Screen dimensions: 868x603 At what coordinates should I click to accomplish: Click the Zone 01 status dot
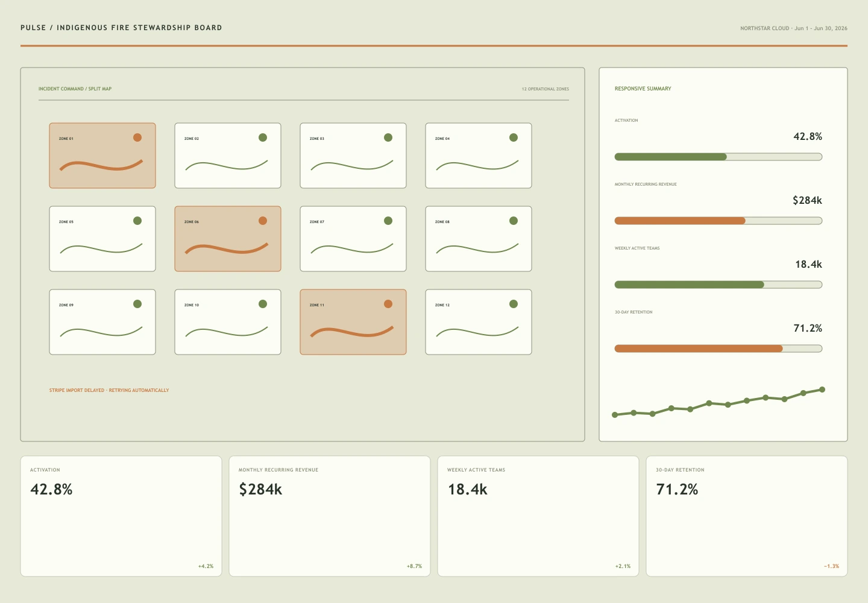(x=137, y=137)
